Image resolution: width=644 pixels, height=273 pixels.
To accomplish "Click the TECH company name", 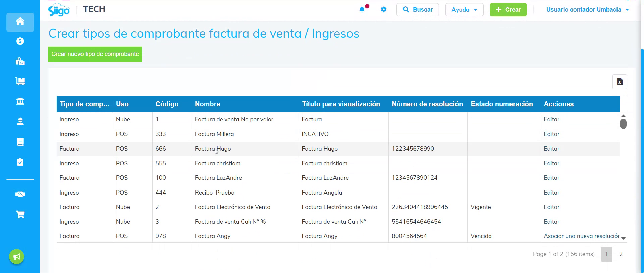I will 94,9.
